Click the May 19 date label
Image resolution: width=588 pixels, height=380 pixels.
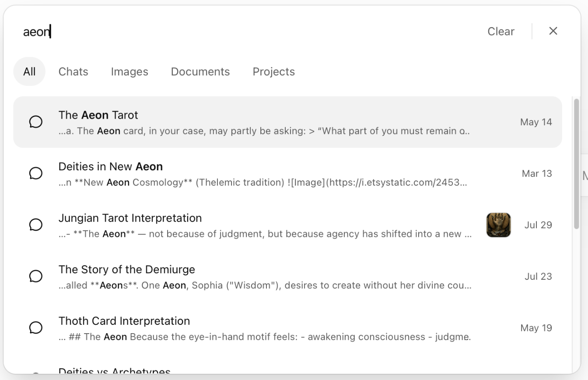pos(536,328)
